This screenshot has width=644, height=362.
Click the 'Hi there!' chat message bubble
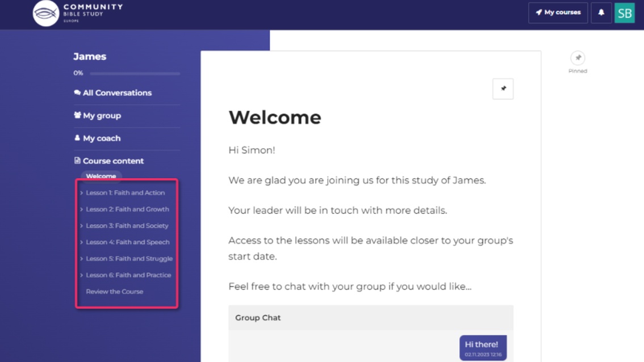(x=483, y=348)
